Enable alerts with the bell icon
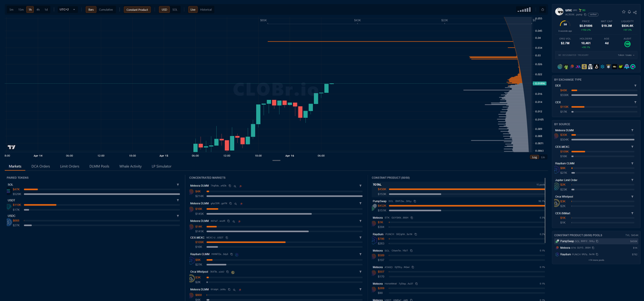644x301 pixels. [630, 11]
